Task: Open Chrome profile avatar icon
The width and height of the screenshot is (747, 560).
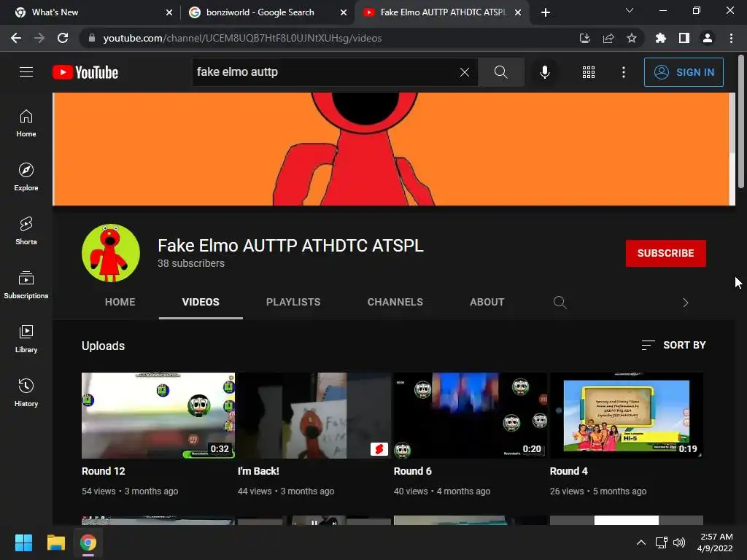Action: pos(708,38)
